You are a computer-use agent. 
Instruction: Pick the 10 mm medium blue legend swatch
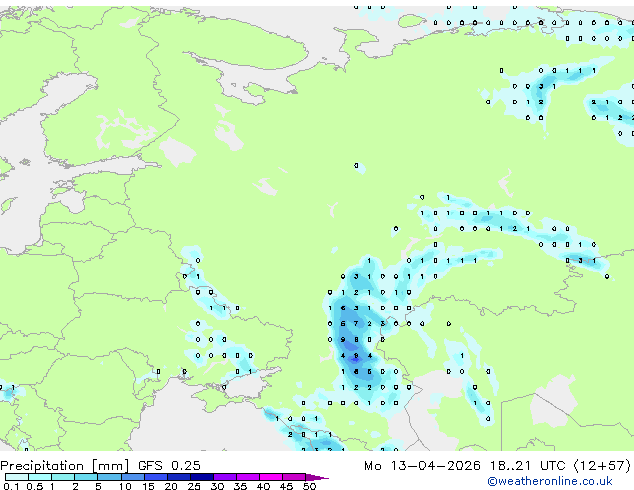133,477
